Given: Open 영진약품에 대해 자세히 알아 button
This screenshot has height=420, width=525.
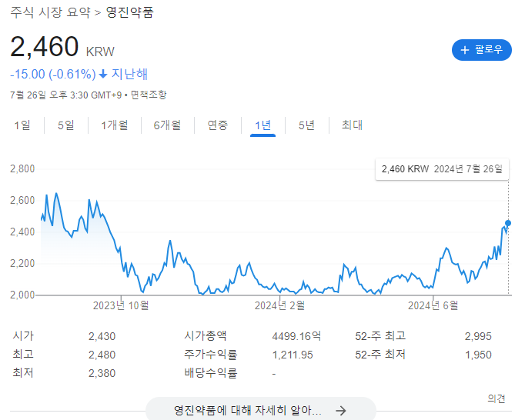Looking at the screenshot, I should [261, 410].
